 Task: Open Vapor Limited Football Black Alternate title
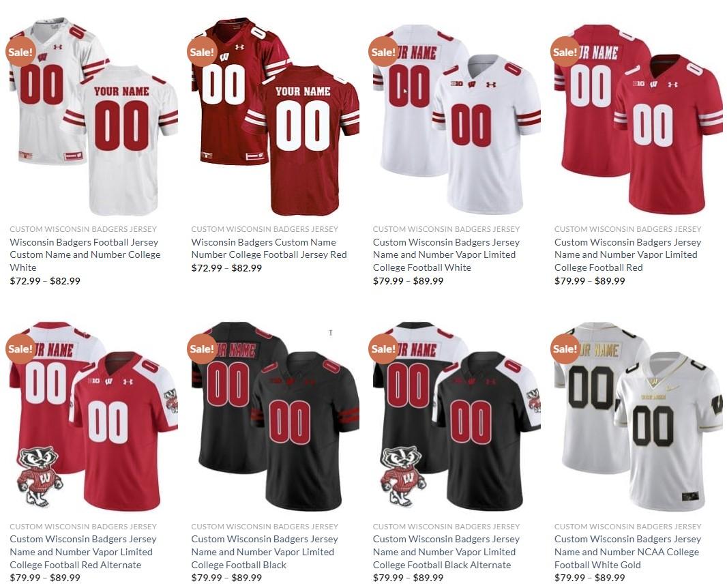click(x=446, y=552)
